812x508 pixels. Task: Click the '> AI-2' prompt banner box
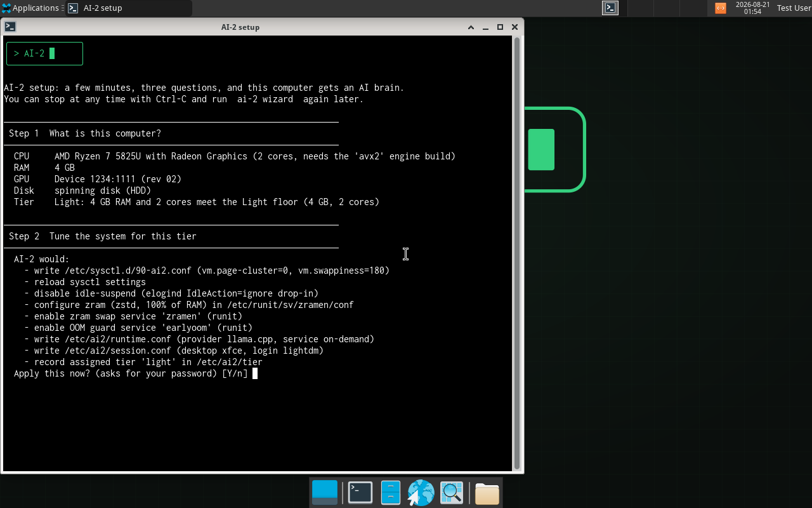(x=44, y=53)
